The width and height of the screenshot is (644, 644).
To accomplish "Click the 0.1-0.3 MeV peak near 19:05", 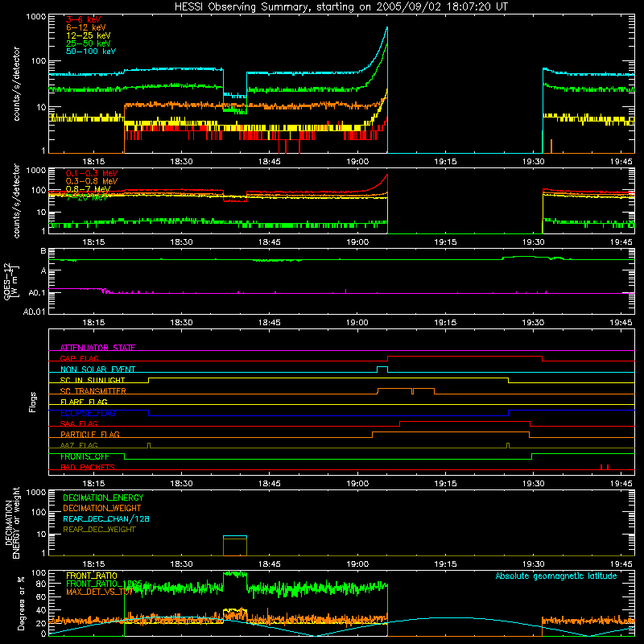I will [386, 175].
